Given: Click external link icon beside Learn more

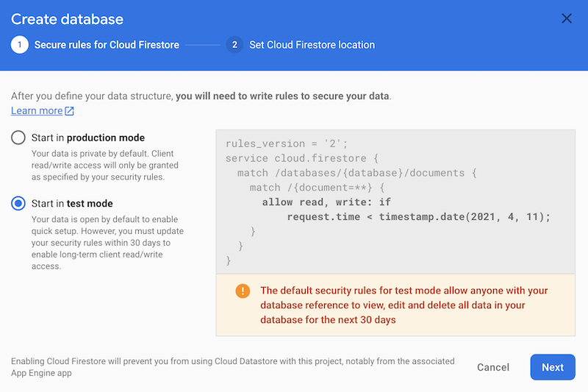Looking at the screenshot, I should click(69, 111).
